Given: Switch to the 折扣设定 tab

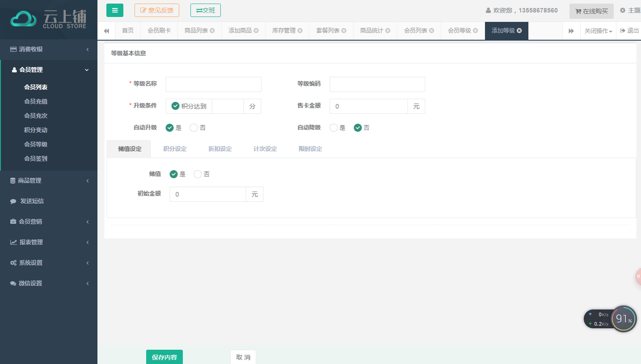Looking at the screenshot, I should pos(220,149).
